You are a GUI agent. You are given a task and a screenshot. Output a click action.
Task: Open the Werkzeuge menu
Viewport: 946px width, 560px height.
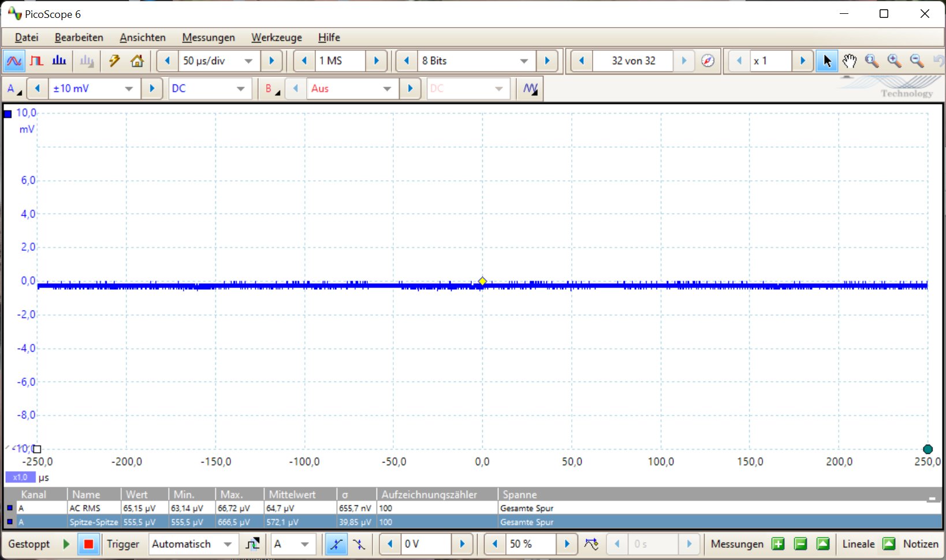coord(276,38)
